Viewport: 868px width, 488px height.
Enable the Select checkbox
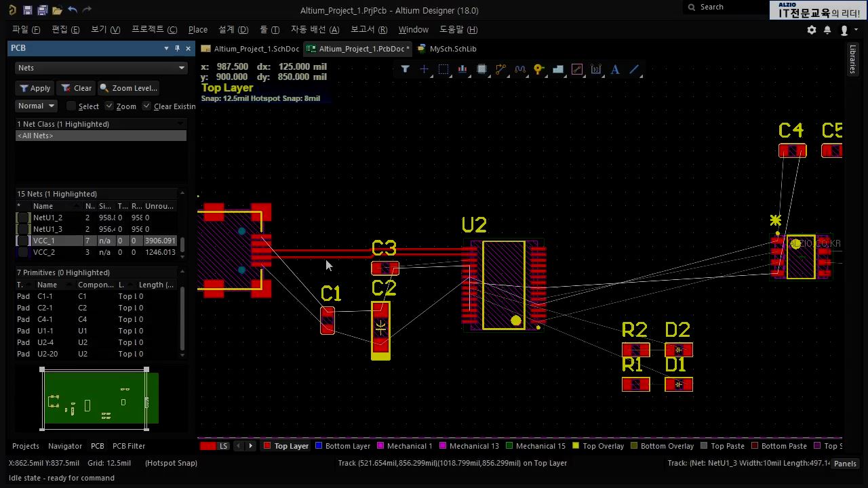(x=71, y=106)
